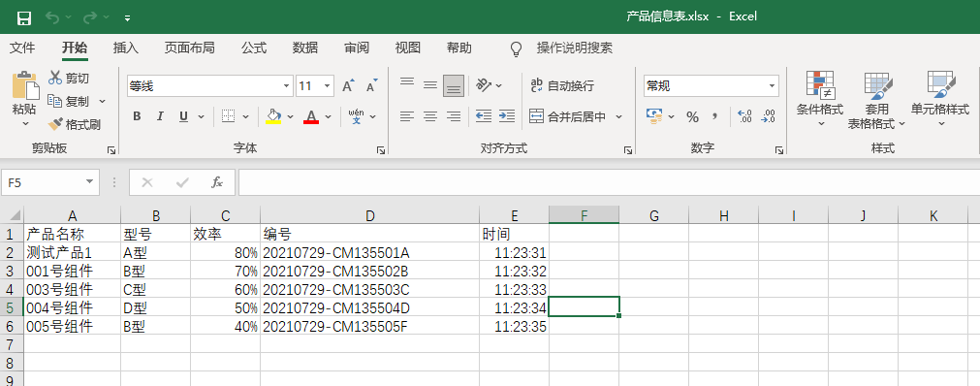Switch to the 页面布局 tab
980x386 pixels.
189,48
